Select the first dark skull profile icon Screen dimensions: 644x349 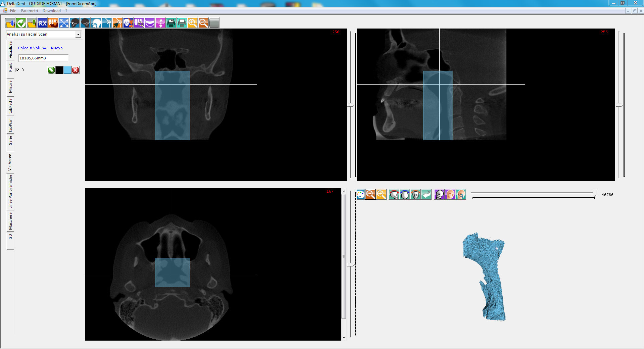[75, 23]
